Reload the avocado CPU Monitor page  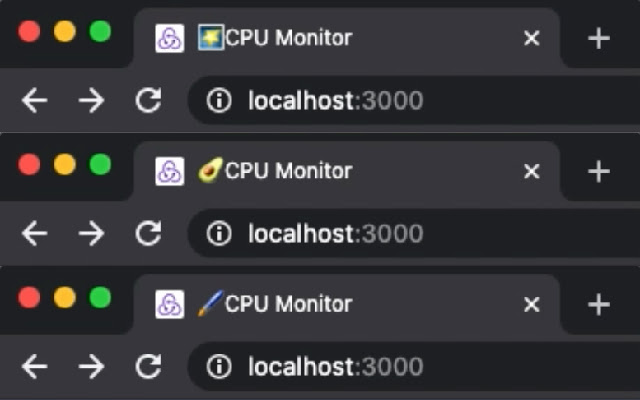click(x=148, y=233)
